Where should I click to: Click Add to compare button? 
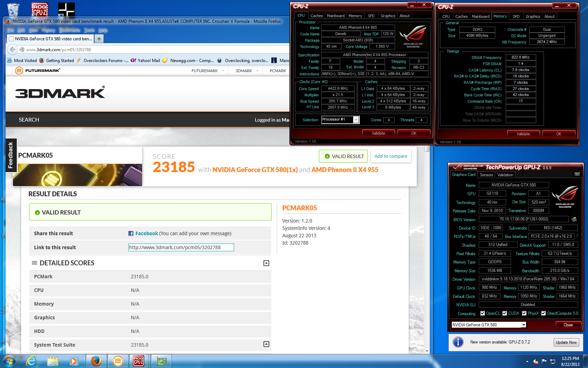391,156
